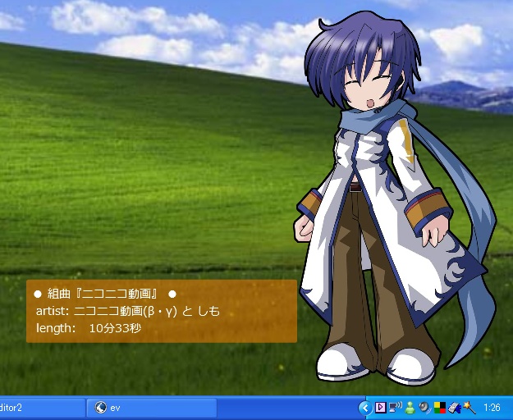Click the safely remove hardware tray icon
Screen dimensions: 513x420
click(x=454, y=408)
